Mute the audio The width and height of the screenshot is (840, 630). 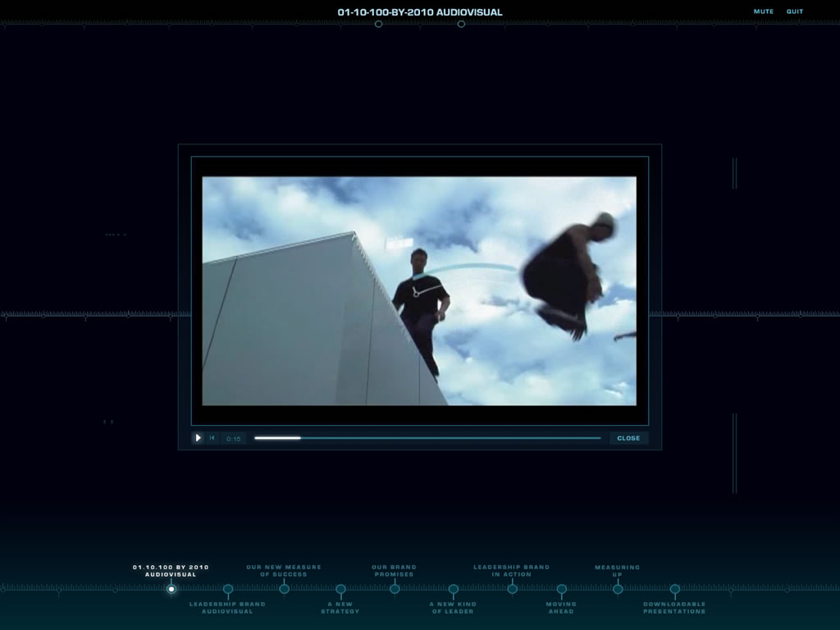point(763,11)
